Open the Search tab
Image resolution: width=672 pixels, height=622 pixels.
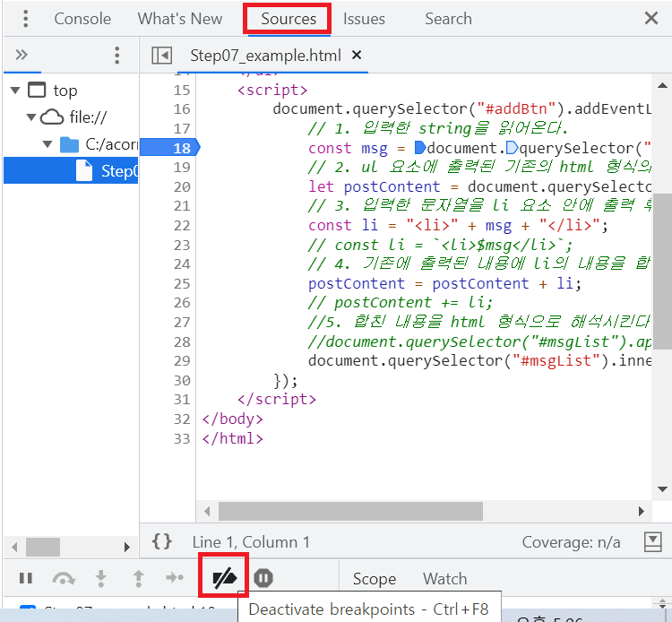[x=448, y=19]
